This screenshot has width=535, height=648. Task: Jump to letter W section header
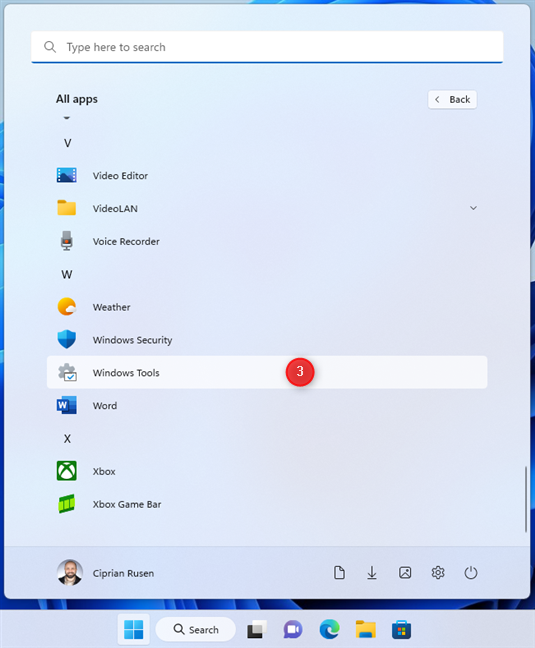click(67, 274)
